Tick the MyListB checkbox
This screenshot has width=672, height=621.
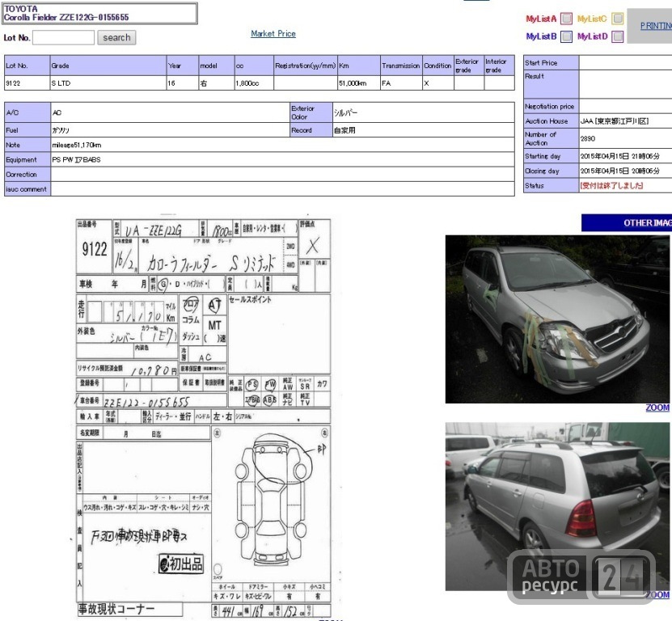pos(567,36)
